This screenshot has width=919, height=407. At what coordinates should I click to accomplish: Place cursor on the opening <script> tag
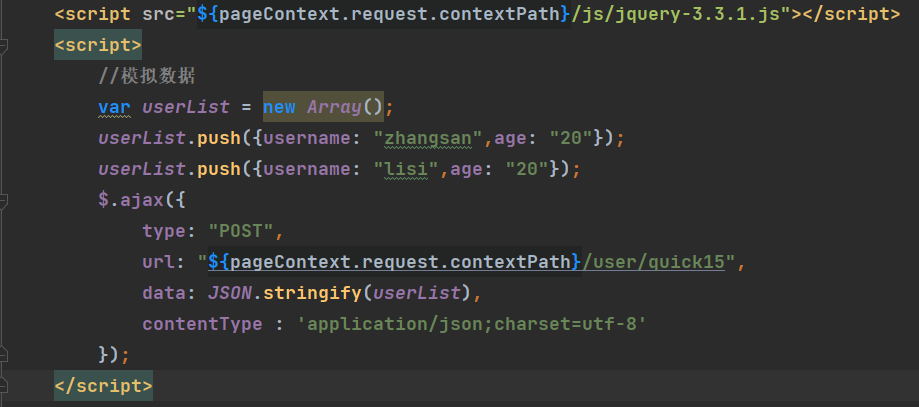98,45
